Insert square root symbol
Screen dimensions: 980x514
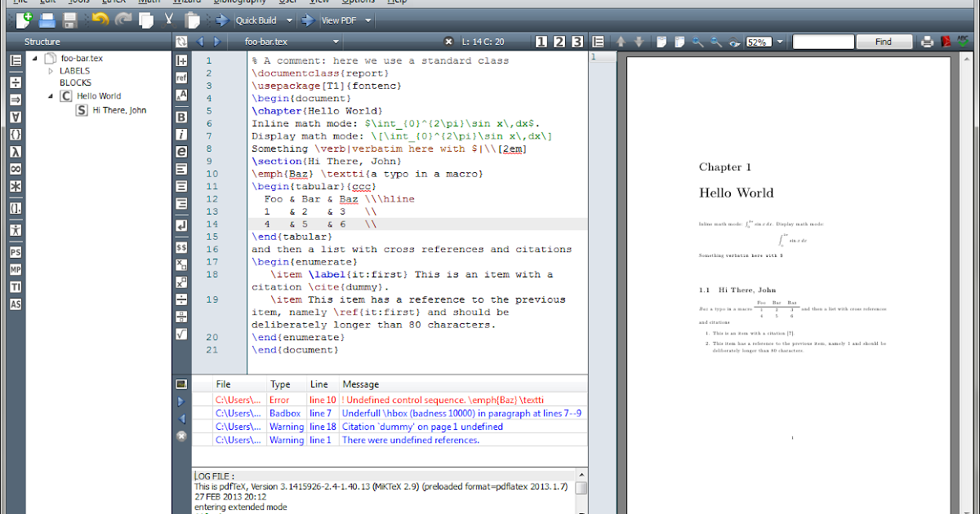coord(181,334)
